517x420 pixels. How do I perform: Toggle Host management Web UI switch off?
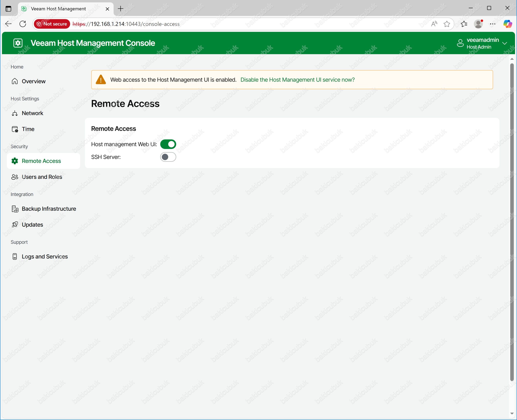click(x=168, y=144)
